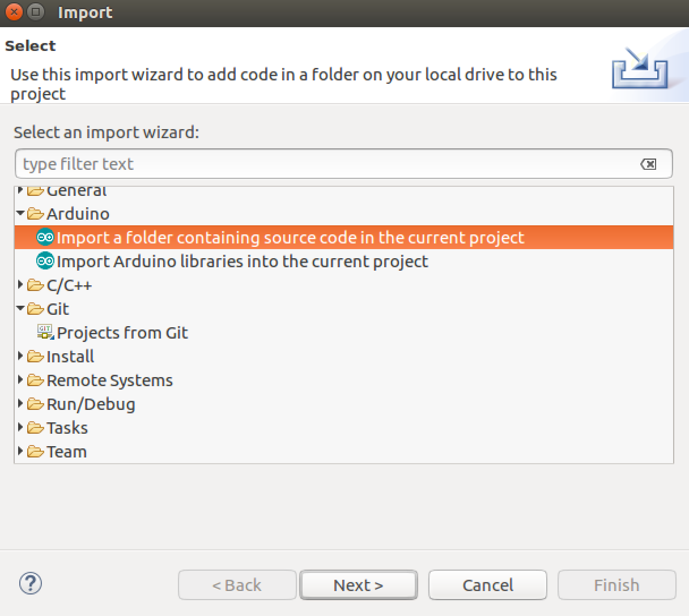Viewport: 689px width, 616px height.
Task: Click the Run/Debug folder icon
Action: 36,404
